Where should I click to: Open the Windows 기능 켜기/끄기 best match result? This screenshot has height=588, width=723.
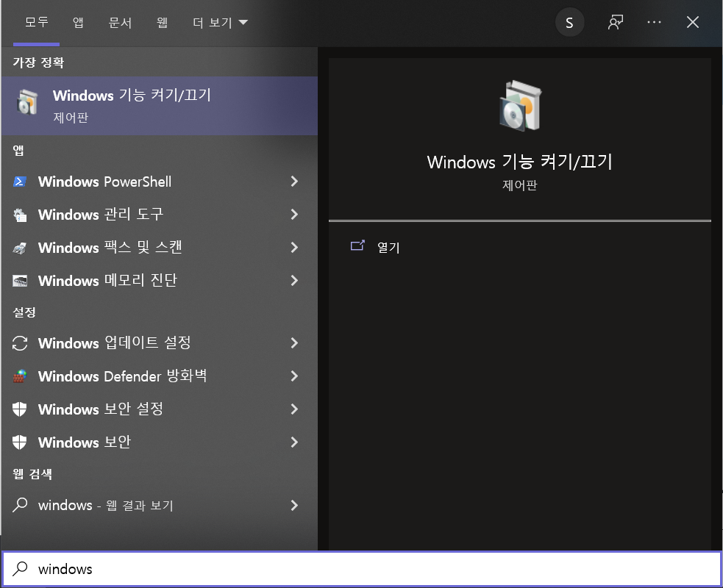(x=160, y=106)
